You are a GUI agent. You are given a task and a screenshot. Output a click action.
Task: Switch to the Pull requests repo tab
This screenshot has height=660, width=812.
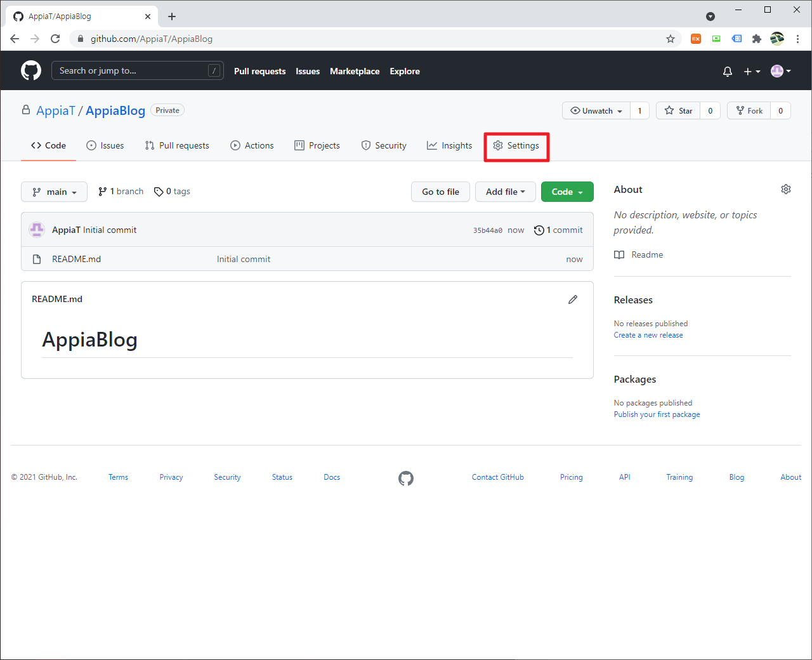click(177, 145)
